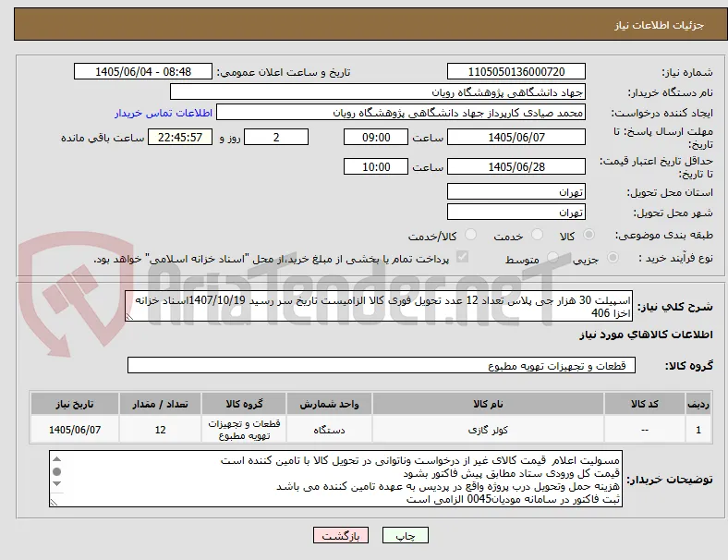Click the buyer notes scroll up arrow
728x560 pixels.
(x=56, y=459)
